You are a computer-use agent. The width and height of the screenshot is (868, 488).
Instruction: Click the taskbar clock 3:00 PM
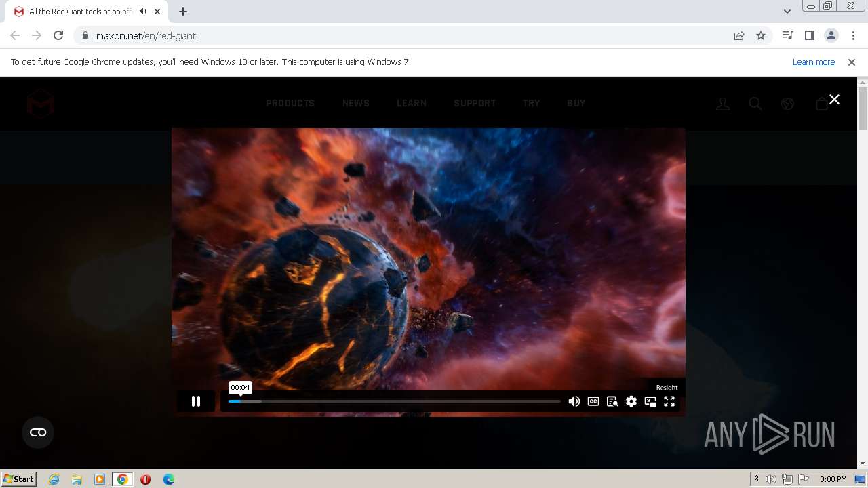[833, 479]
